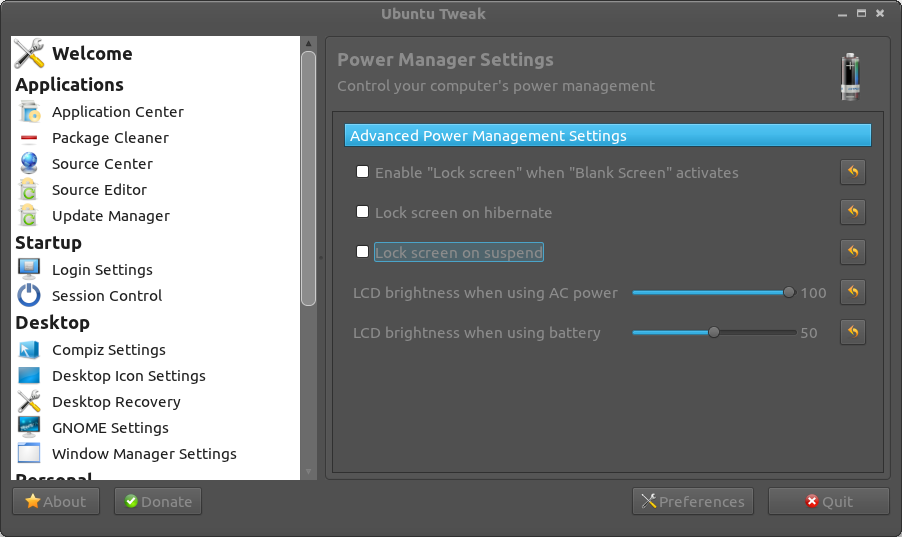
Task: Reset LCD brightness on AC power
Action: click(853, 292)
